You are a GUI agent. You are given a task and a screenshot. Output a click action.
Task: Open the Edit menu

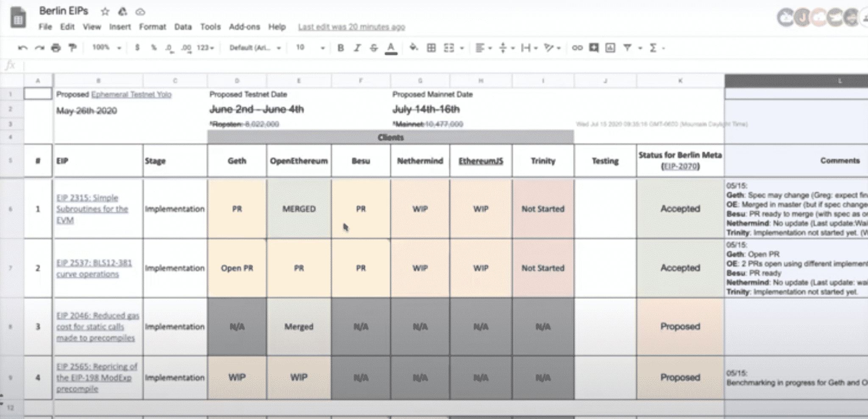point(67,27)
